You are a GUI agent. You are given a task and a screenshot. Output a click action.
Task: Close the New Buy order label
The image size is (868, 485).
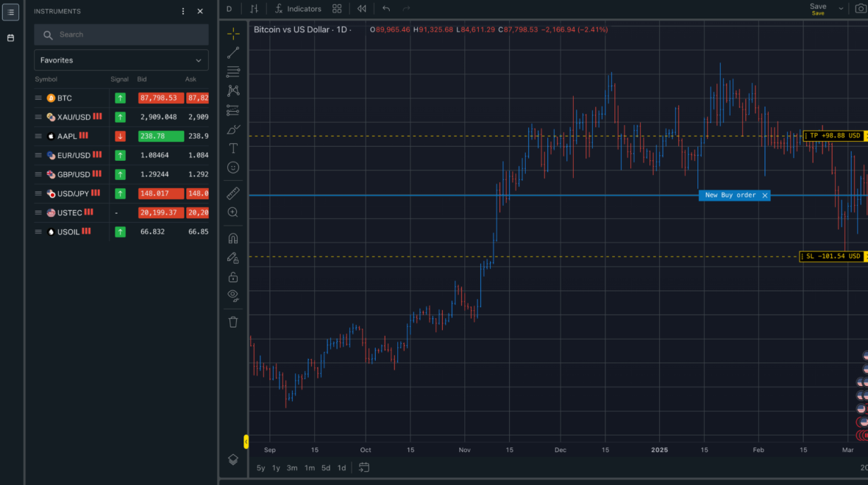pyautogui.click(x=765, y=195)
